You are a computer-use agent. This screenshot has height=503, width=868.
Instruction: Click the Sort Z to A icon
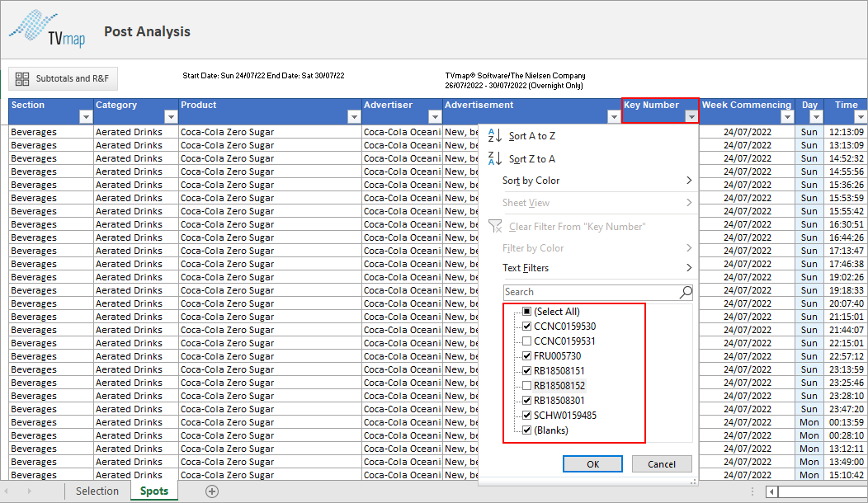click(x=495, y=159)
